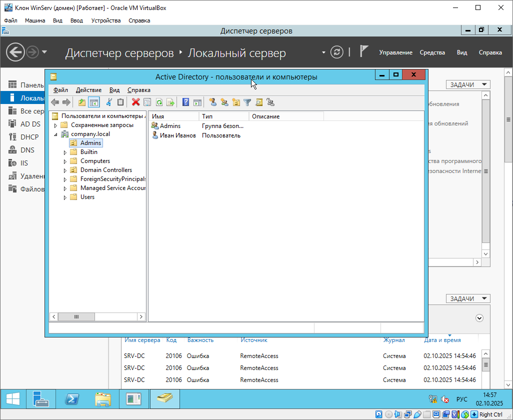513x420 pixels.
Task: Create a new group in current container
Action: (224, 102)
